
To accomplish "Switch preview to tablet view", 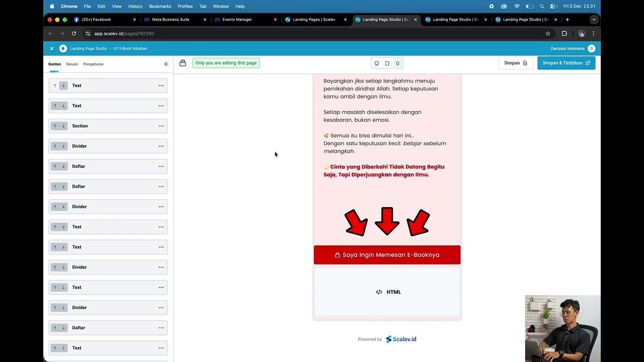I will 387,63.
